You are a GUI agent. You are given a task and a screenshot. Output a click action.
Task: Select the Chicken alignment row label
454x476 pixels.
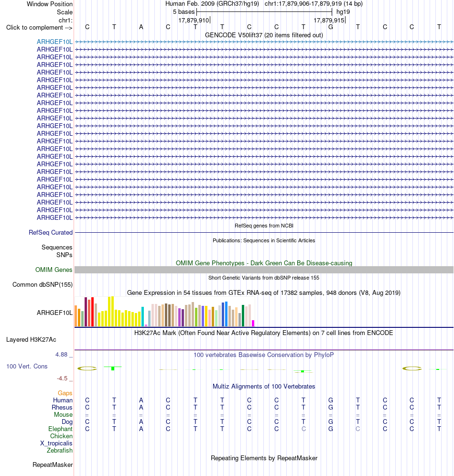[x=61, y=436]
